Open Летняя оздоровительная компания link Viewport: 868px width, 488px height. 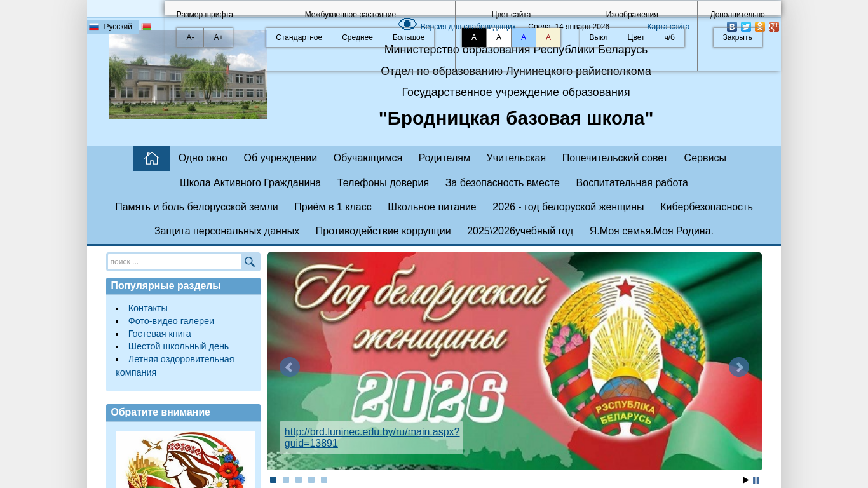[x=175, y=366]
